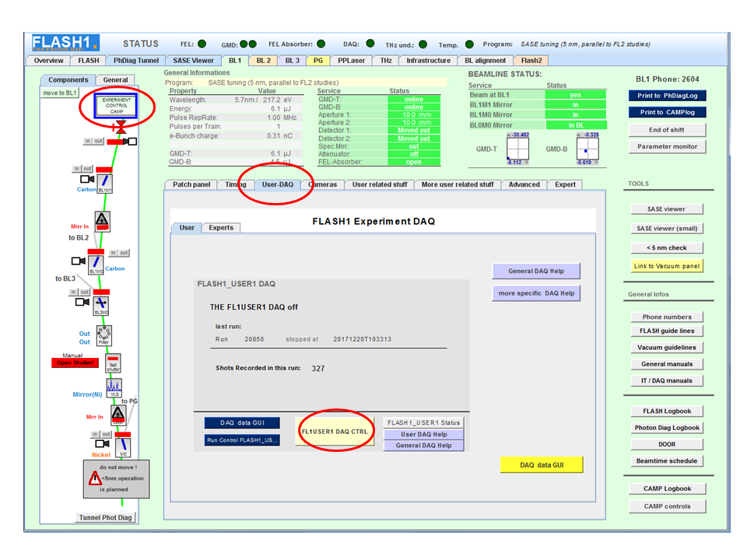Click the FEL status LED indicator
The width and height of the screenshot is (747, 560).
(x=201, y=44)
